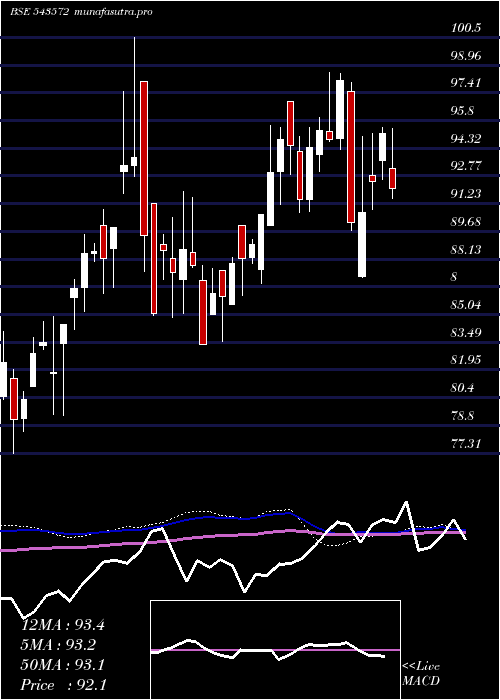Screen dimensions: 500x700
Task: Select the 100.5 price axis label
Action: (x=466, y=28)
